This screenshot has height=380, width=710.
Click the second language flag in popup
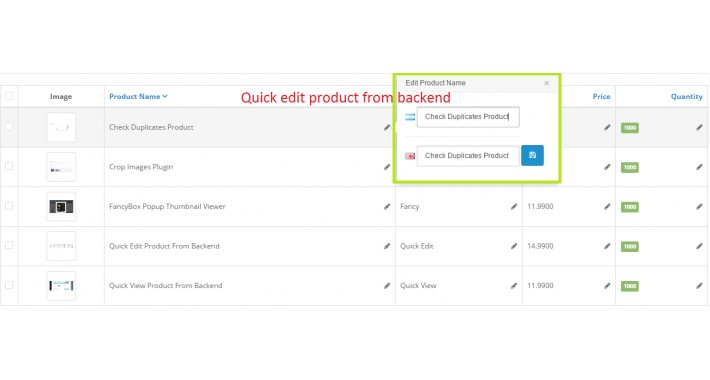pyautogui.click(x=410, y=156)
